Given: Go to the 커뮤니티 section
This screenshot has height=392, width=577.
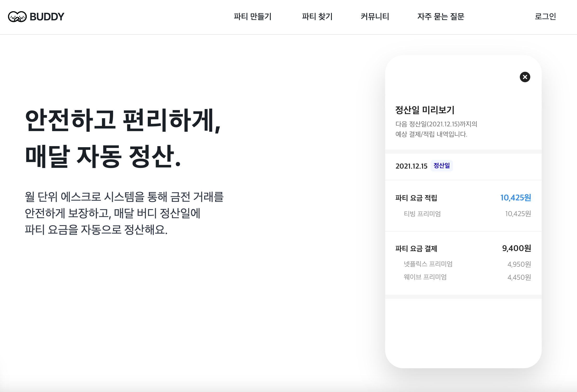Looking at the screenshot, I should (374, 17).
